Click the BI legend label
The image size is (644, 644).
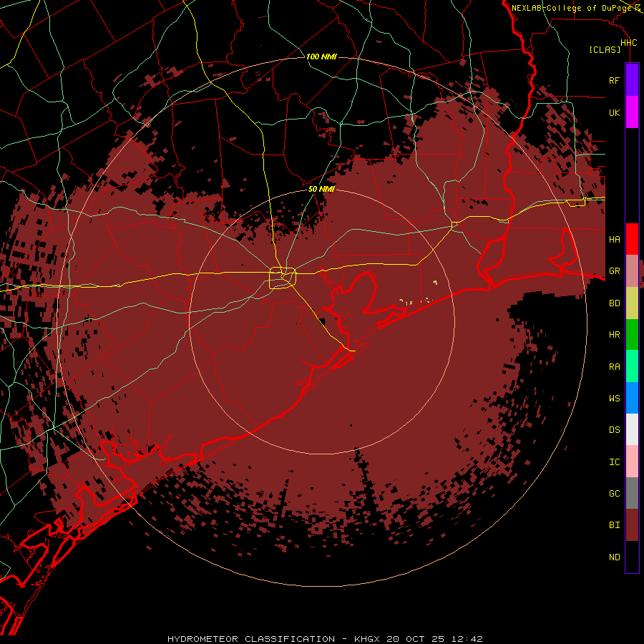click(614, 525)
